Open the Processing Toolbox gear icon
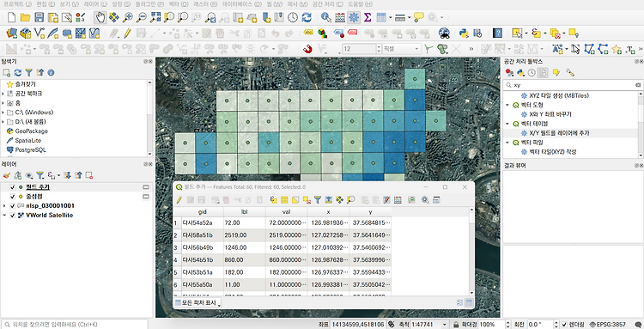Image resolution: width=644 pixels, height=329 pixels. click(x=354, y=17)
